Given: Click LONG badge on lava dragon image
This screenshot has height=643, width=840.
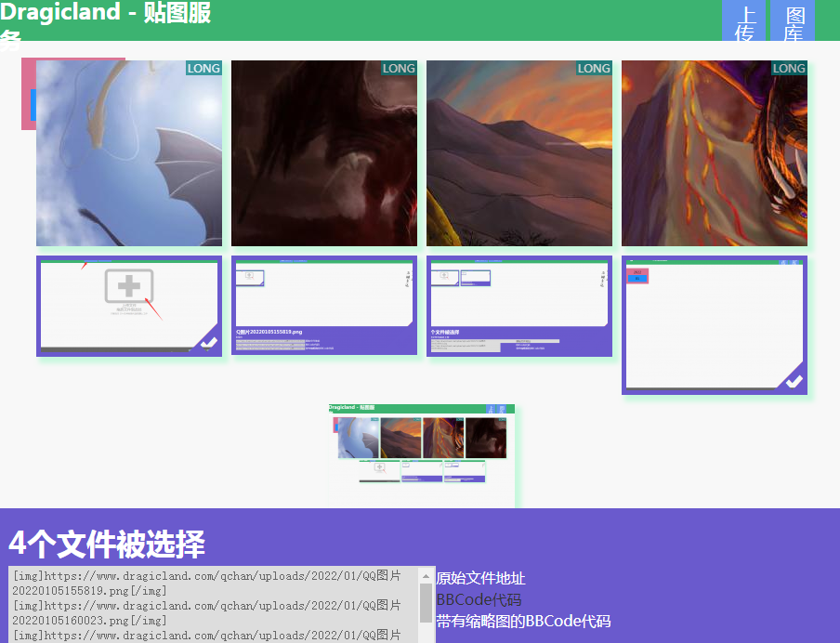Looking at the screenshot, I should [789, 68].
